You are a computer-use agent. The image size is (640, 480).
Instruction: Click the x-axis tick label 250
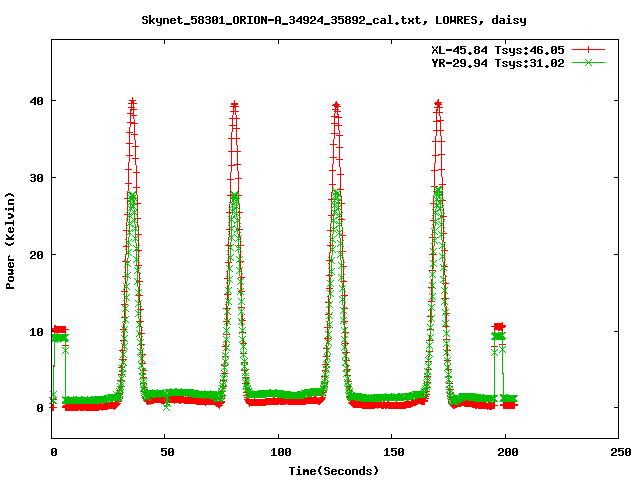point(621,452)
